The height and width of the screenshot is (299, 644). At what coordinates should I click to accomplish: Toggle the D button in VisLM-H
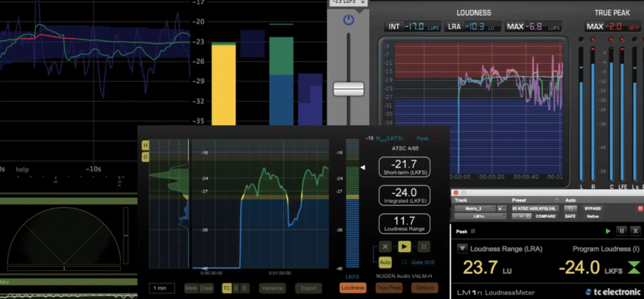click(x=145, y=157)
